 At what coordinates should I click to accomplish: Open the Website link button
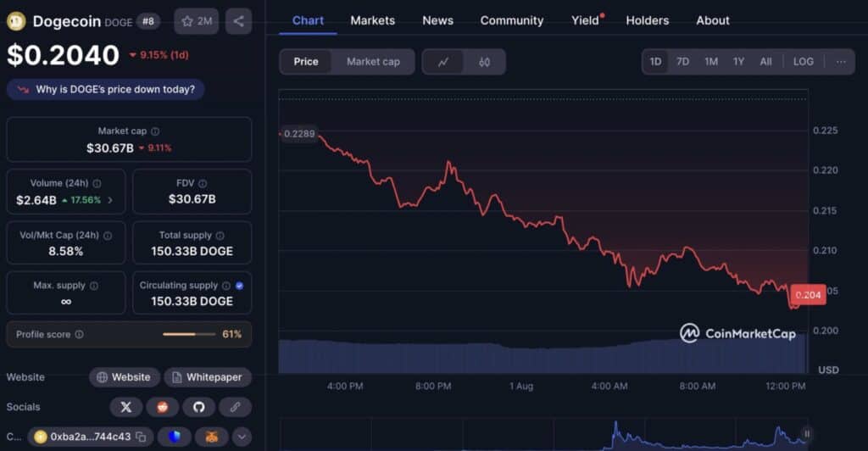tap(125, 377)
